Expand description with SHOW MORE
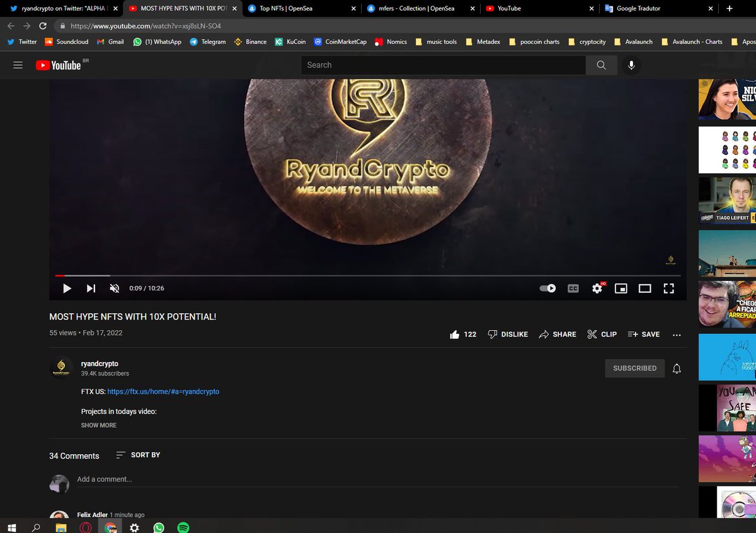The width and height of the screenshot is (756, 533). (x=98, y=425)
